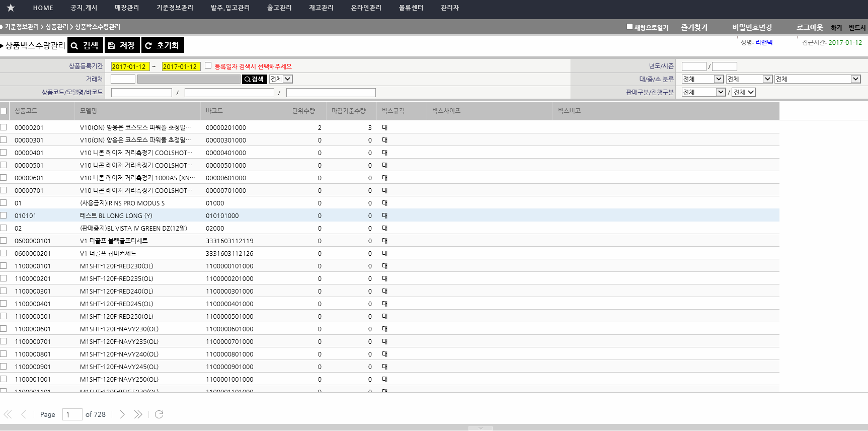The image size is (868, 431).
Task: Click the page number input box
Action: pos(72,414)
